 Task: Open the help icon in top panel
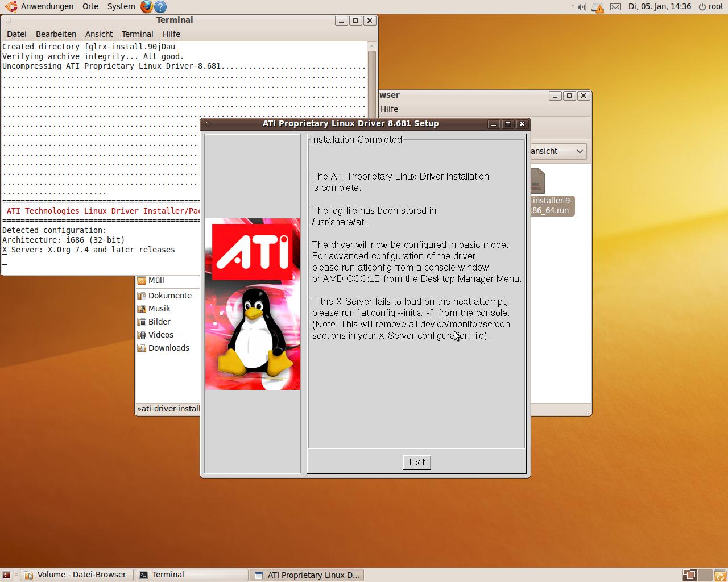pyautogui.click(x=160, y=7)
